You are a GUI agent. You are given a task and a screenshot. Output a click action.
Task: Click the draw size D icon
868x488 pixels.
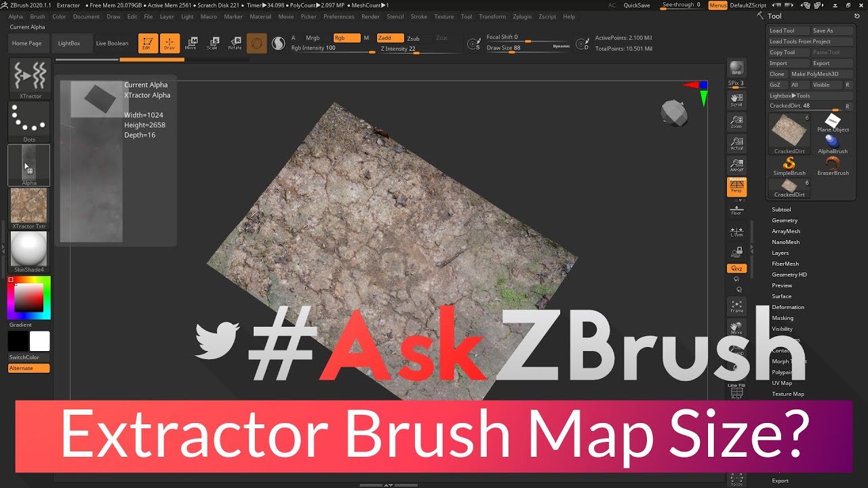[582, 44]
